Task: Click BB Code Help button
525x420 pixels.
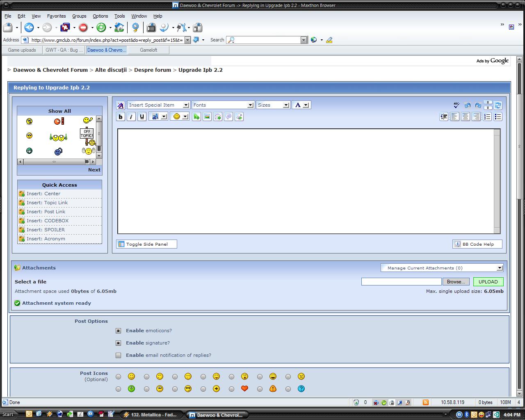Action: [x=477, y=244]
